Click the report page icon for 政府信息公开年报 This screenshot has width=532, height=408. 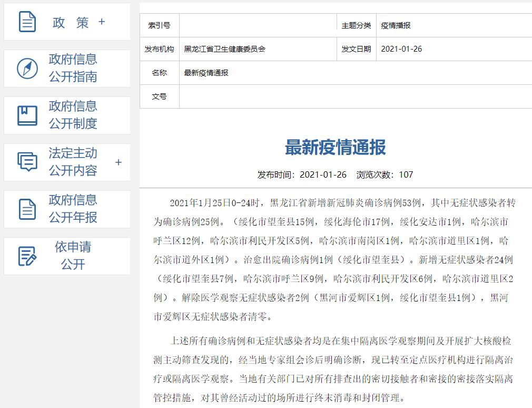tap(27, 209)
